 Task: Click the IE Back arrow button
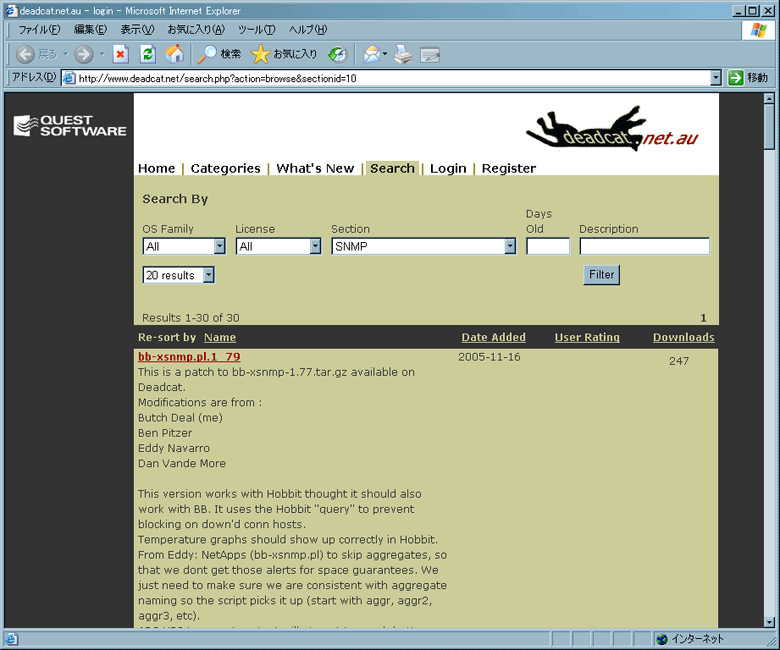coord(25,54)
